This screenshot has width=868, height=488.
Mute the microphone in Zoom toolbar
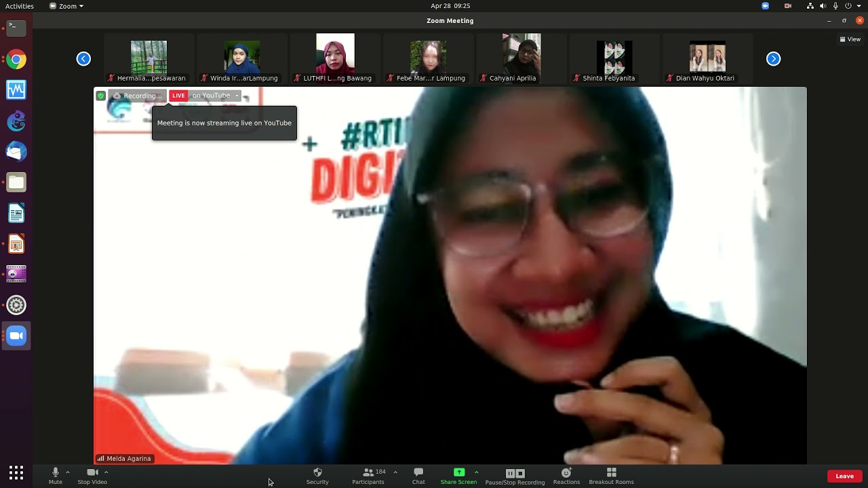coord(56,476)
